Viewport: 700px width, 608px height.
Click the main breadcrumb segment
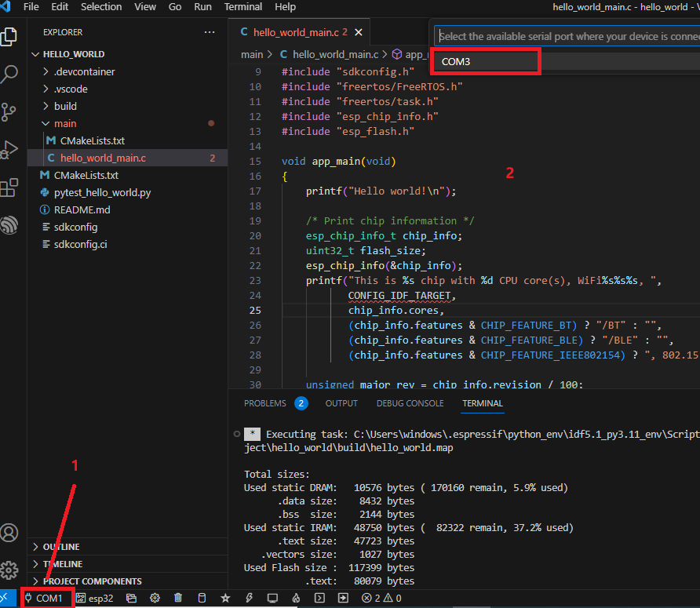(252, 54)
